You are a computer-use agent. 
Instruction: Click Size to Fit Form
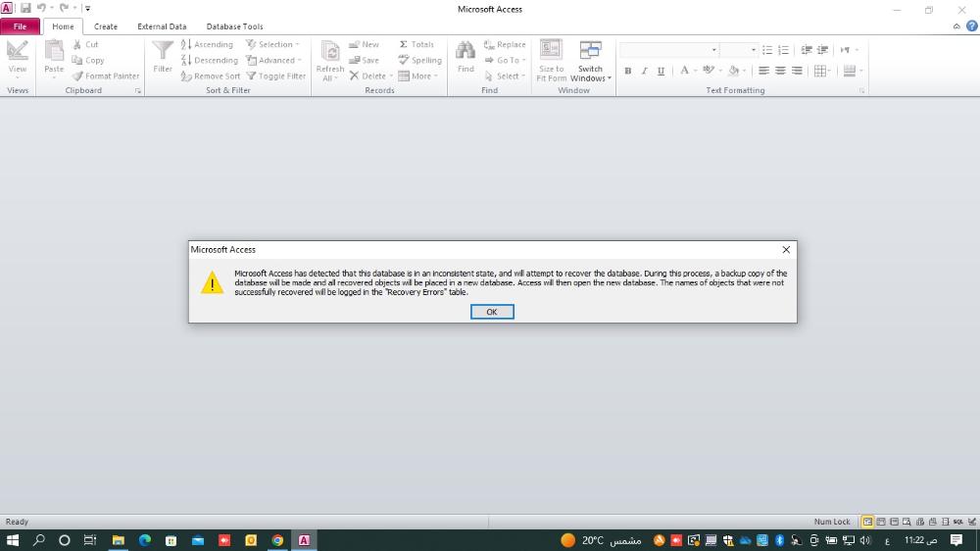point(551,60)
